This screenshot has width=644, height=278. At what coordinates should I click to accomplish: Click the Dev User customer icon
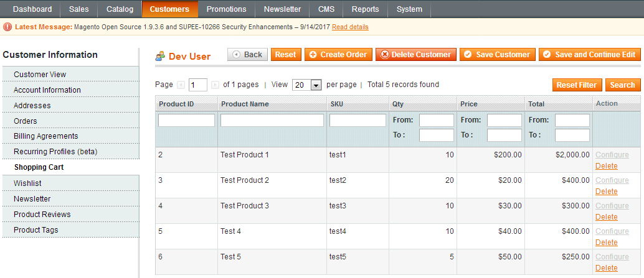click(160, 55)
